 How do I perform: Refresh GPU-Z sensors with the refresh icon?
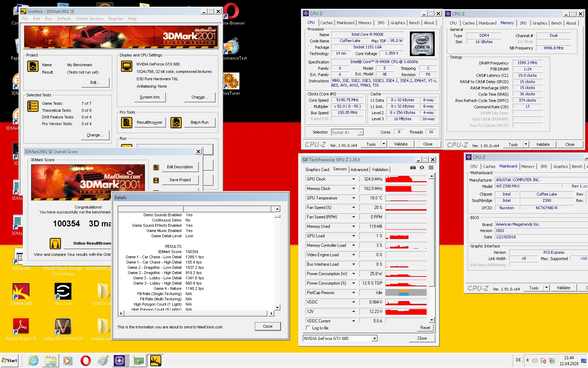coord(422,168)
